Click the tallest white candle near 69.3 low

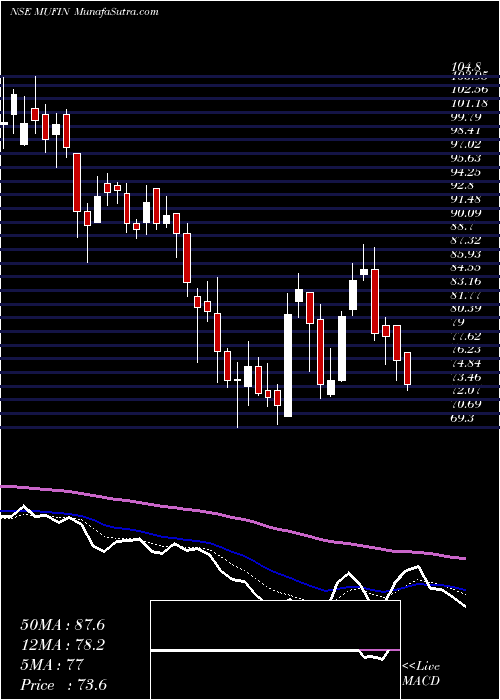288,365
